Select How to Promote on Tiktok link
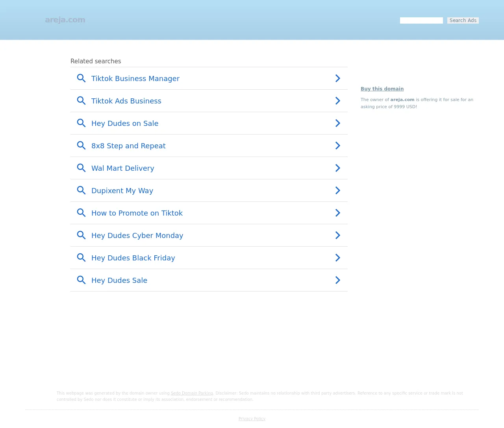Image resolution: width=504 pixels, height=428 pixels. click(x=137, y=213)
